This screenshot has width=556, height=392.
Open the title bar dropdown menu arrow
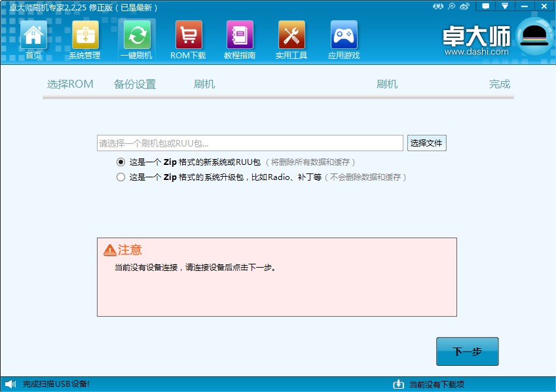pos(505,6)
